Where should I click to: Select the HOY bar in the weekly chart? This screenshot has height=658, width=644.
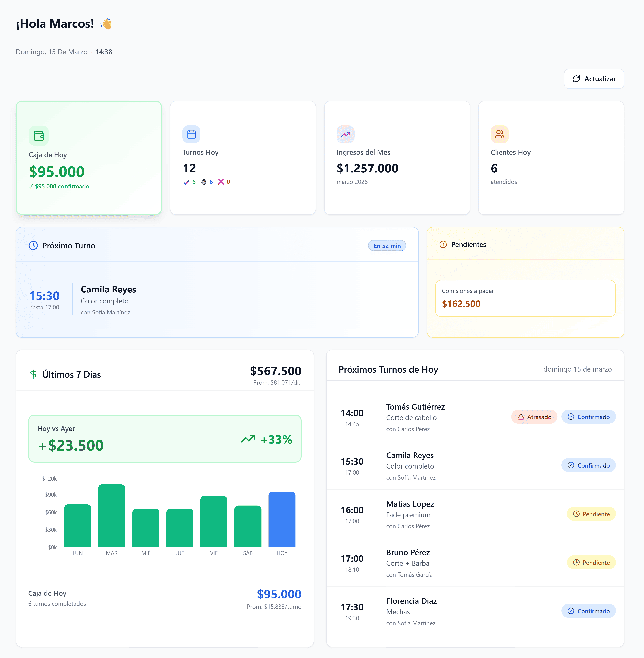282,522
